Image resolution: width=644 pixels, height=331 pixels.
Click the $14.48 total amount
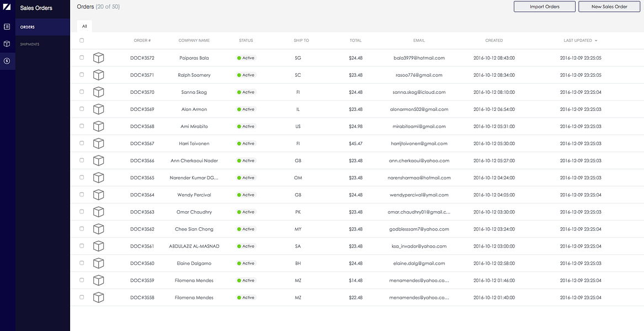pos(356,280)
